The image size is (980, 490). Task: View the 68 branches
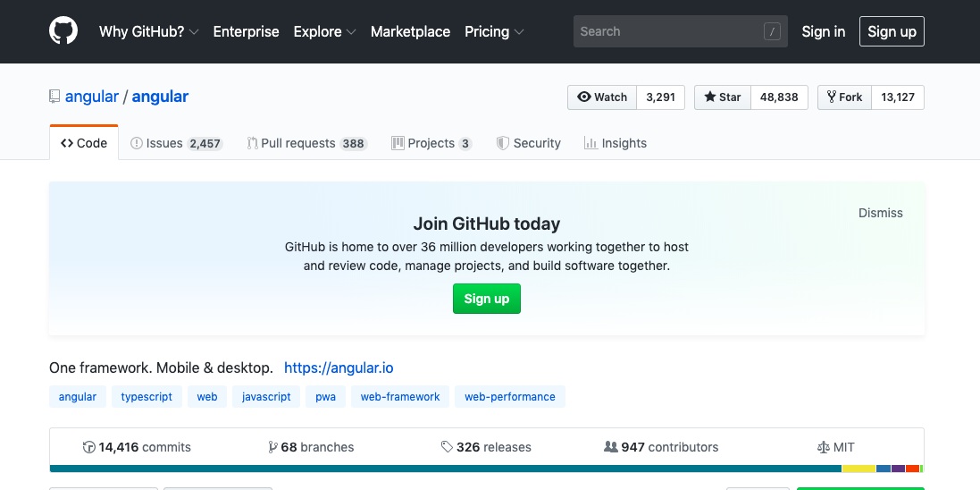click(x=311, y=447)
